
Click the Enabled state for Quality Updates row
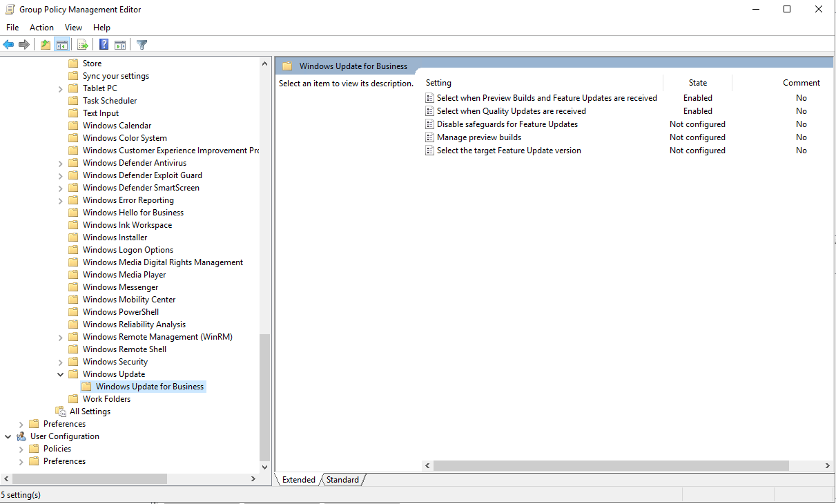(698, 111)
